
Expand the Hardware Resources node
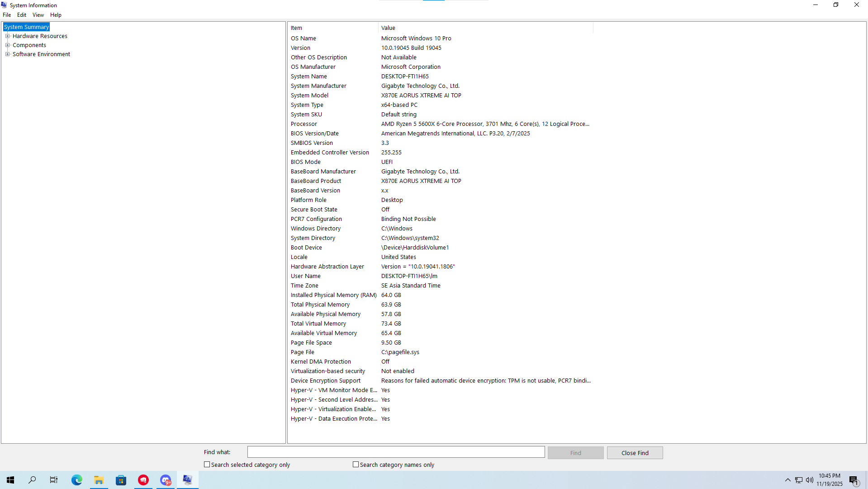tap(7, 36)
